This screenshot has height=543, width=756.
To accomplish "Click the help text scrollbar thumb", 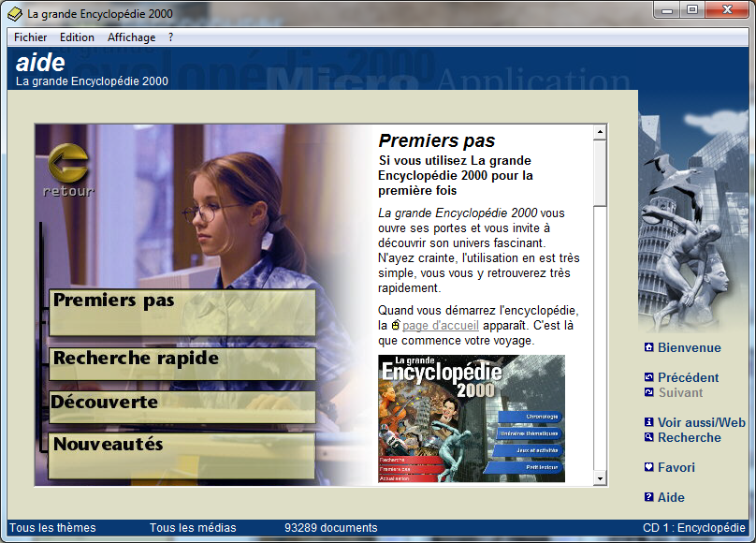I will pyautogui.click(x=600, y=173).
